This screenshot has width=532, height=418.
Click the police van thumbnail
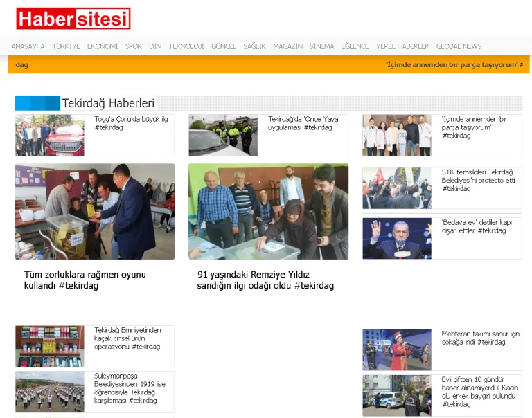[397, 396]
